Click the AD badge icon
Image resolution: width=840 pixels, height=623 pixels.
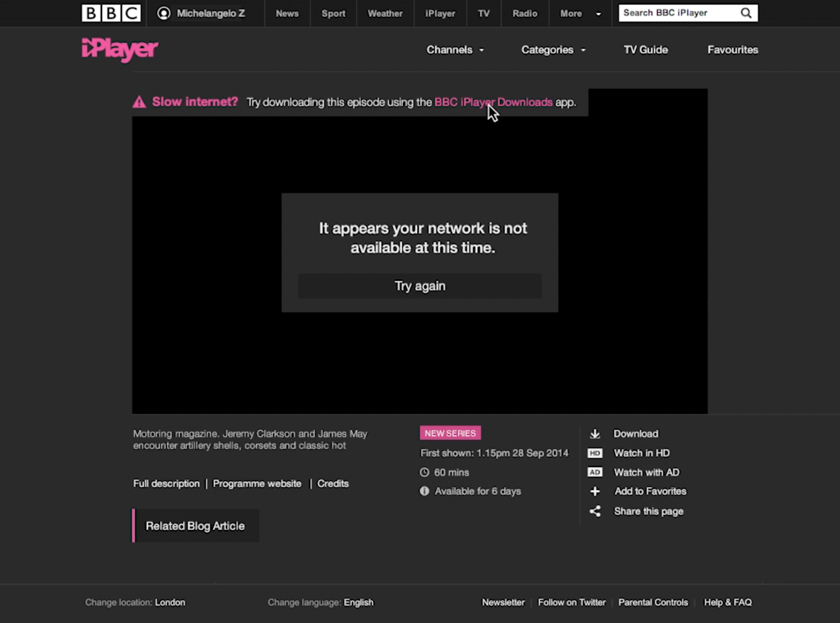(x=595, y=472)
